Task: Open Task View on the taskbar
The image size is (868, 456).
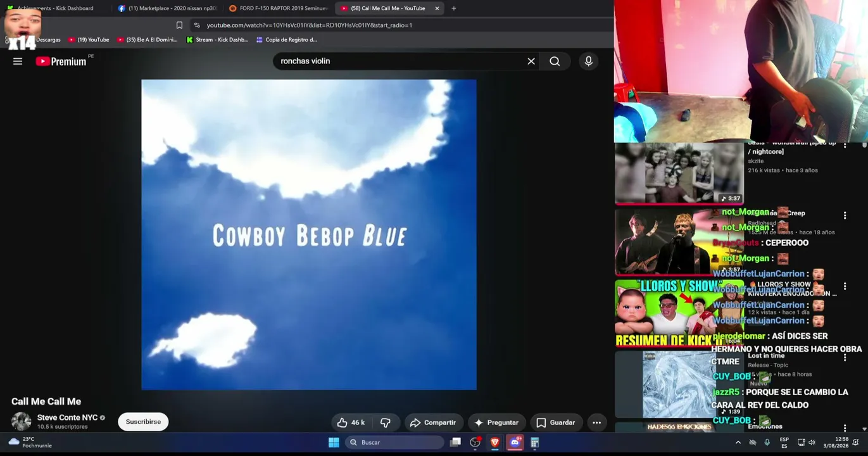Action: click(x=455, y=443)
